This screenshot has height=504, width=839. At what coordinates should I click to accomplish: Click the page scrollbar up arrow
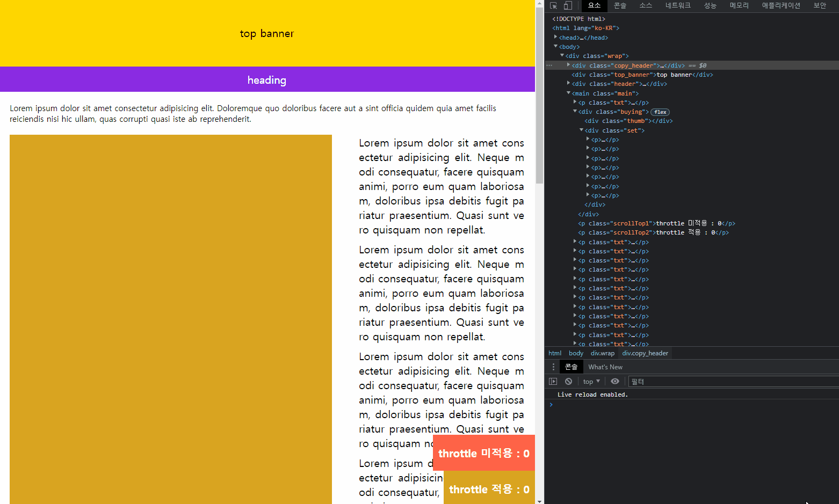(x=539, y=3)
